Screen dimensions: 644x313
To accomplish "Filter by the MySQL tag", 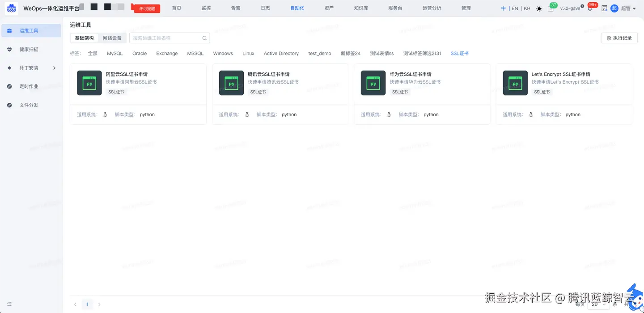I will pyautogui.click(x=115, y=53).
